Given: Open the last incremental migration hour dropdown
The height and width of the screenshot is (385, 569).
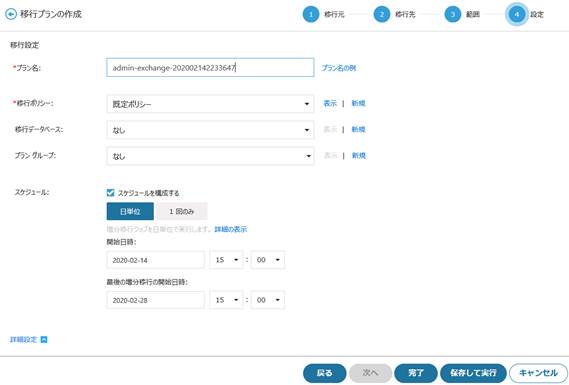Looking at the screenshot, I should (x=226, y=300).
